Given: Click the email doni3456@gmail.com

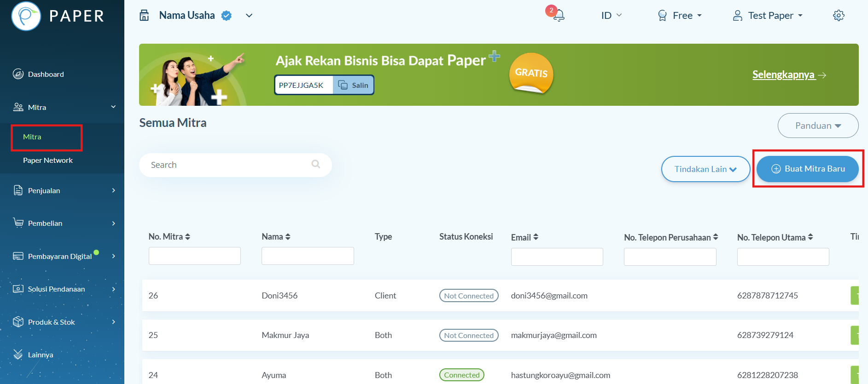Looking at the screenshot, I should point(549,296).
